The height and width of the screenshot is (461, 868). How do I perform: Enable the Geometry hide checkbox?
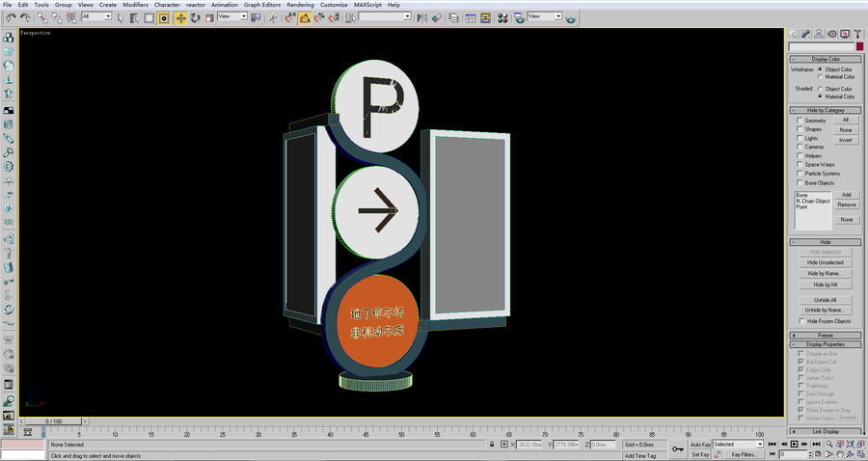tap(800, 121)
